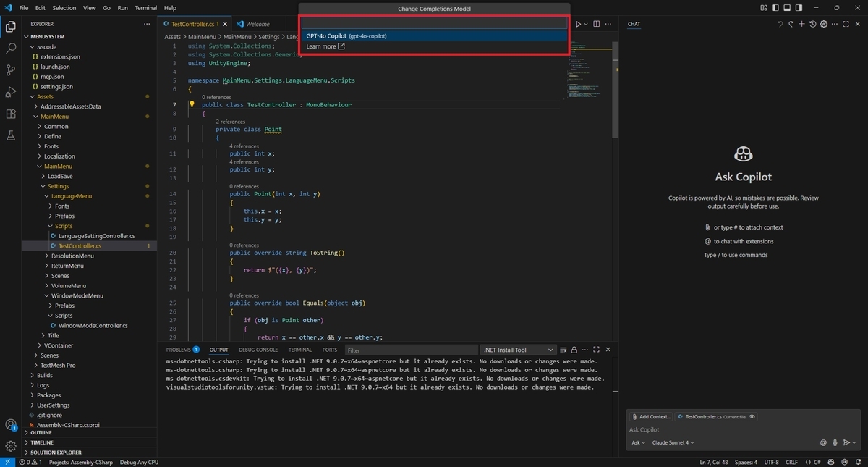Expand the OUTLINE section
Image resolution: width=868 pixels, height=467 pixels.
pos(41,432)
